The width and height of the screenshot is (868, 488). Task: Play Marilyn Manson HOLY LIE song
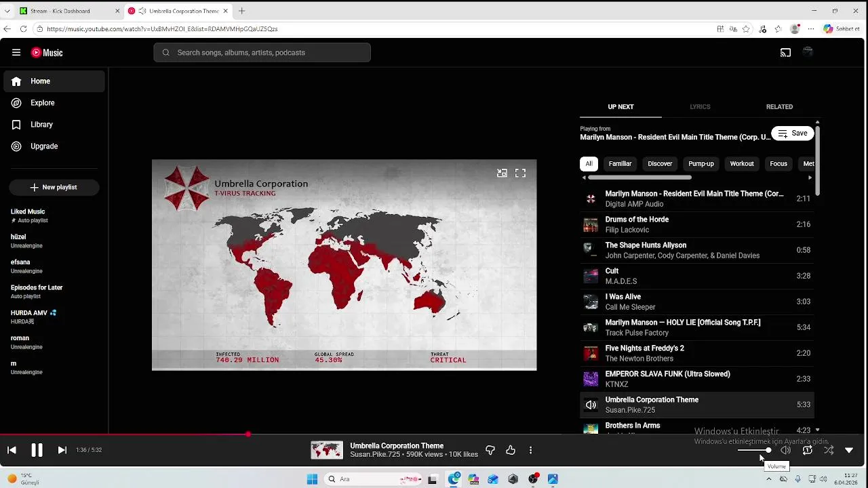coord(696,327)
